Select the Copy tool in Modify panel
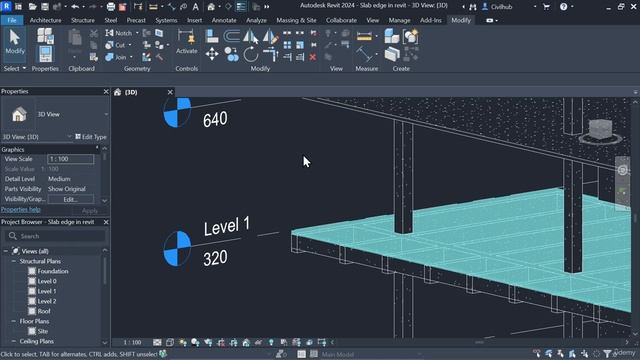 231,54
